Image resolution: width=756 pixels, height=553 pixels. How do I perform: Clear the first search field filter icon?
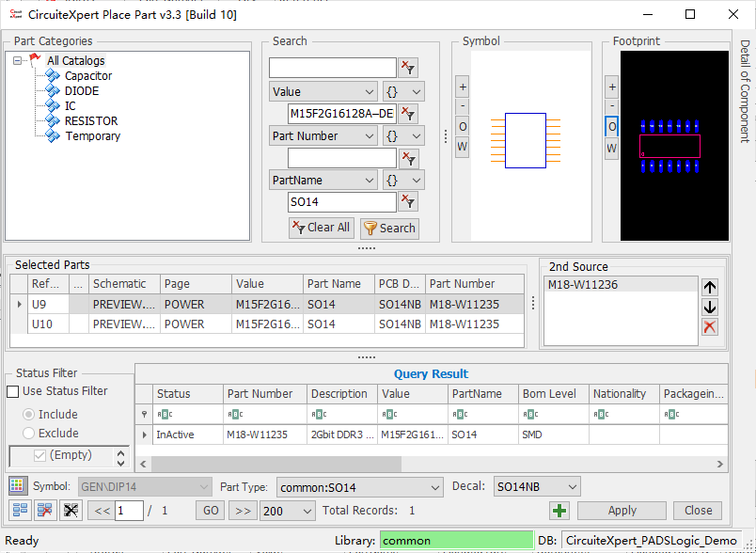[408, 68]
